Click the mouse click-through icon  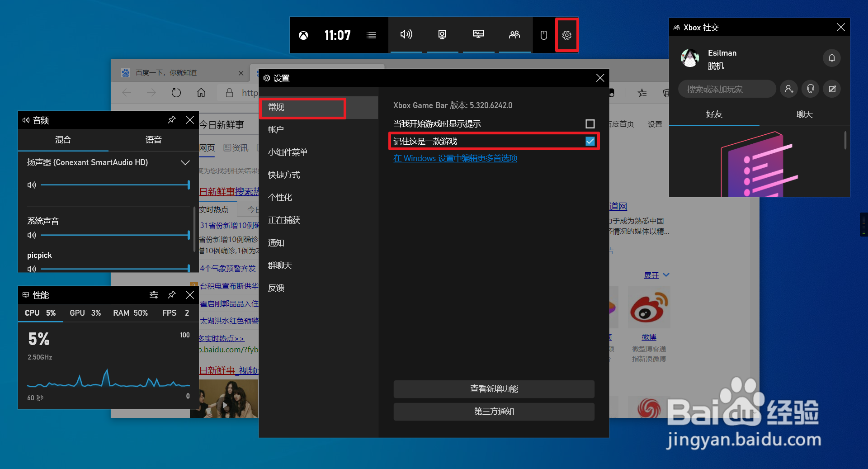point(544,35)
